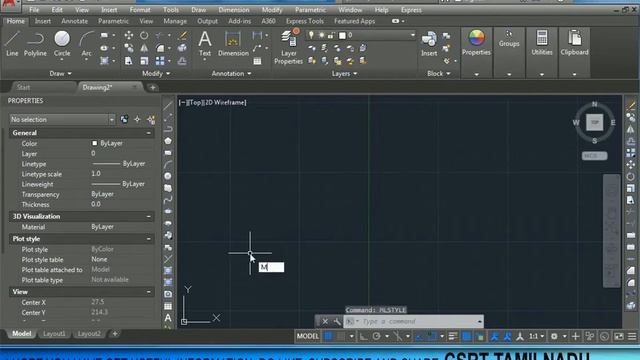Switch to the Layout1 tab
This screenshot has height=360, width=640.
[x=54, y=333]
